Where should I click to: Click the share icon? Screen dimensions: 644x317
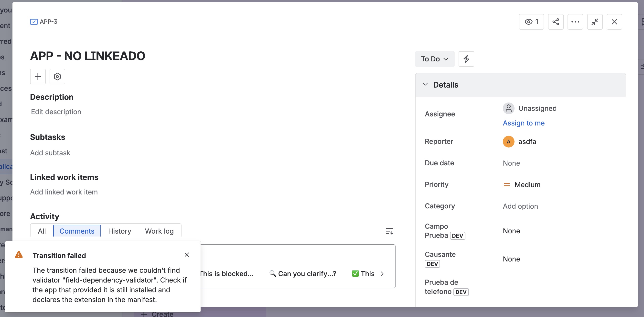pyautogui.click(x=556, y=22)
